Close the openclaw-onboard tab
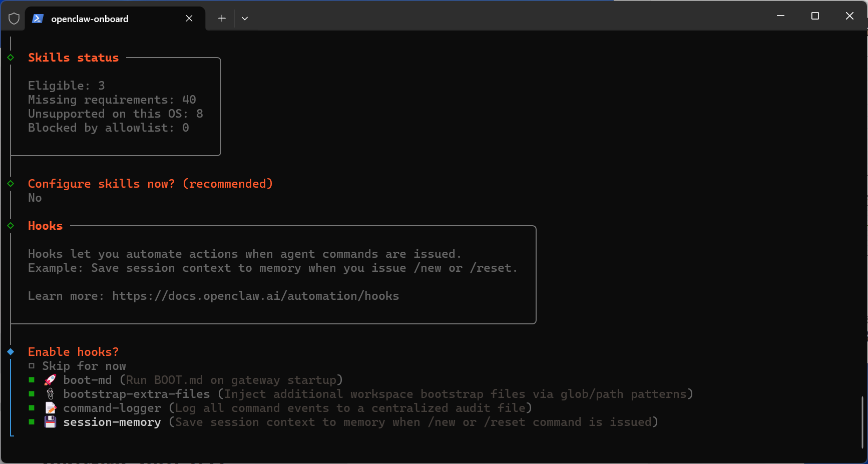 [x=189, y=19]
